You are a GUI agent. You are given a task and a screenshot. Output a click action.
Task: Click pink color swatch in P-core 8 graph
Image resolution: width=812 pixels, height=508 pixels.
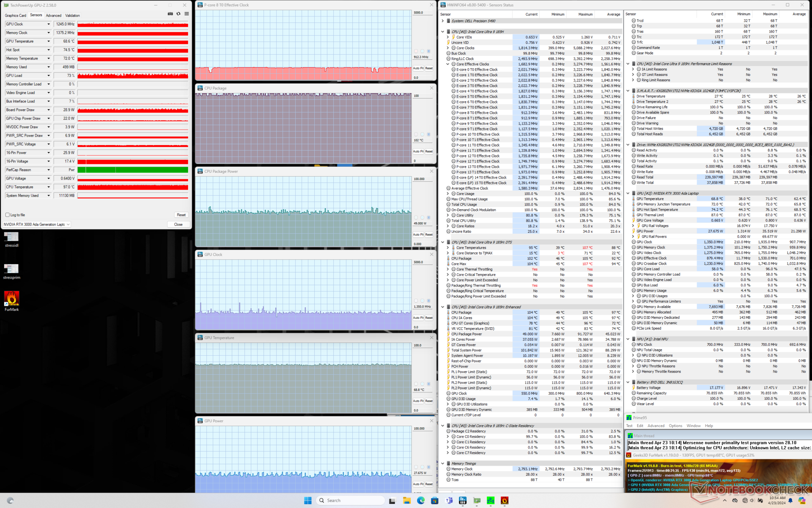pyautogui.click(x=416, y=51)
